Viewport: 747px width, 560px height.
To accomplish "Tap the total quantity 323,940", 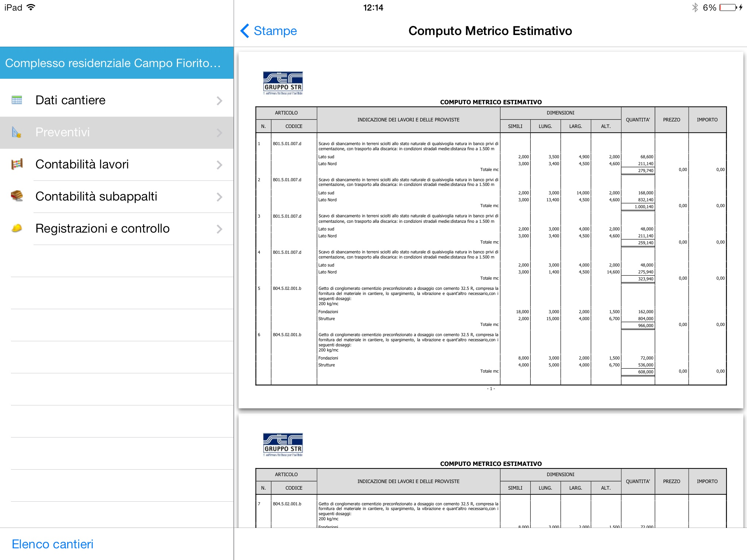I will tap(646, 279).
